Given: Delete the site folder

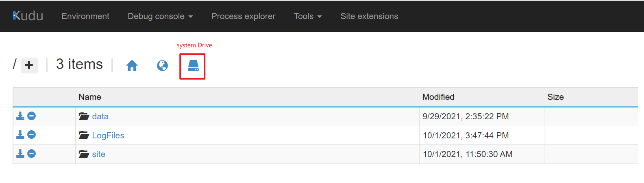Looking at the screenshot, I should 32,154.
